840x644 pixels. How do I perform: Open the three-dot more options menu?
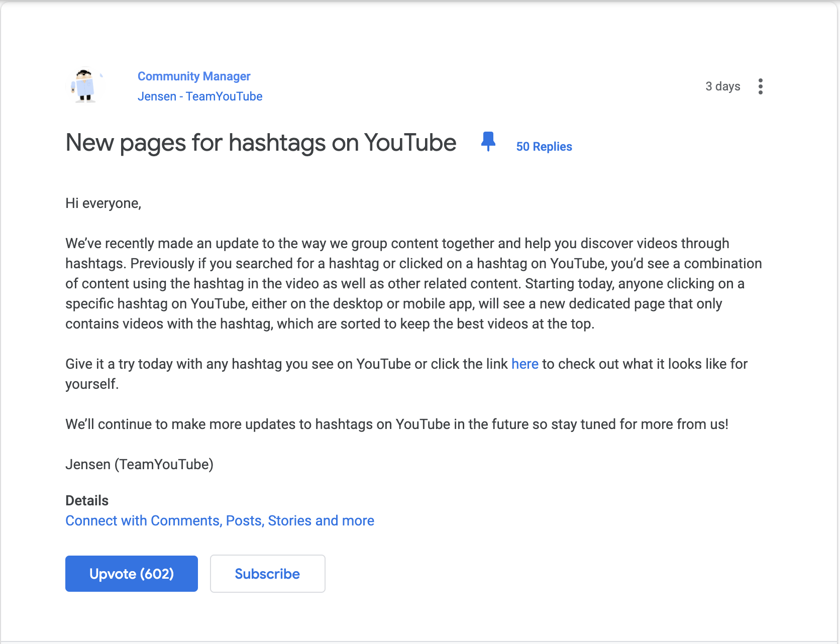click(761, 86)
